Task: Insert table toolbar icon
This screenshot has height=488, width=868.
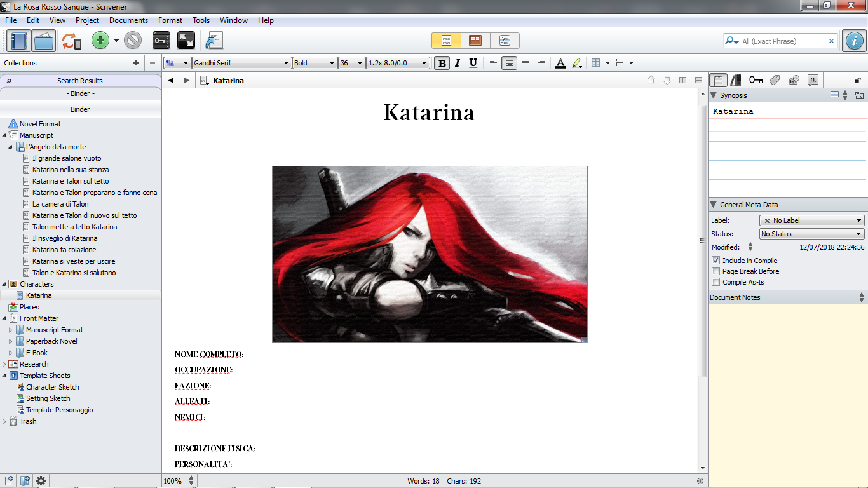Action: [595, 63]
